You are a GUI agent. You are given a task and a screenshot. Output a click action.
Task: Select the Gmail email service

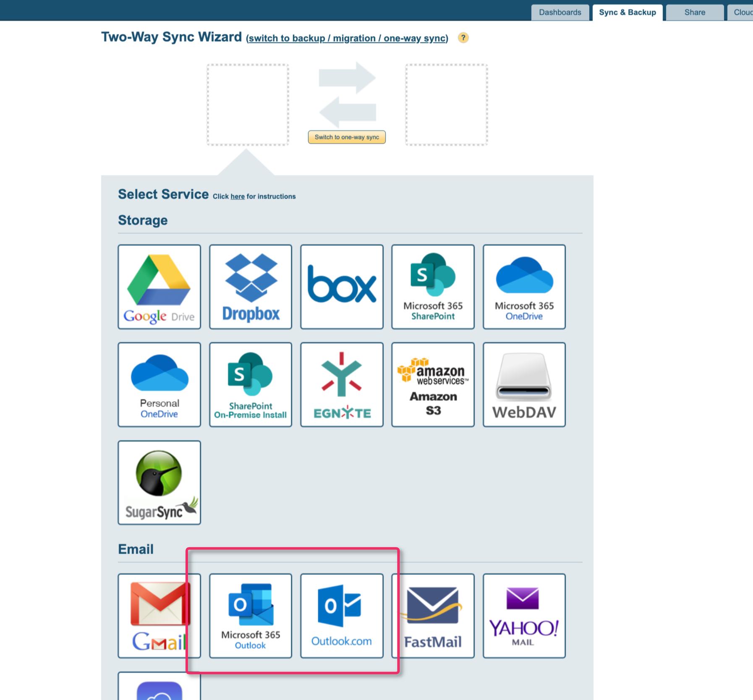159,616
